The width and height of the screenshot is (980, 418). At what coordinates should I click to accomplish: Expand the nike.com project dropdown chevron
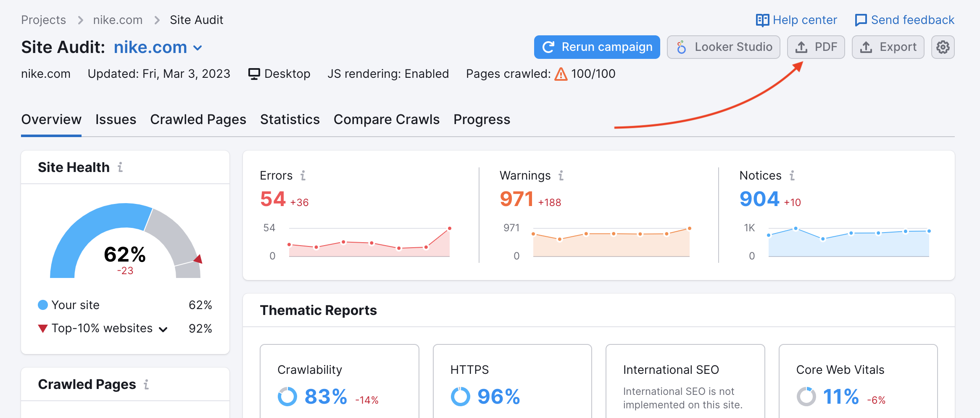click(x=198, y=48)
